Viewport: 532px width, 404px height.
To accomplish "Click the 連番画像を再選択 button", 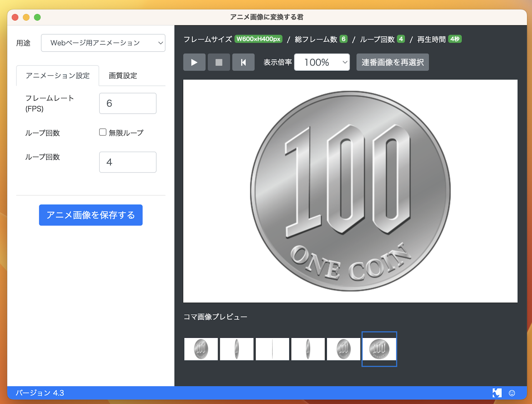I will click(x=392, y=62).
